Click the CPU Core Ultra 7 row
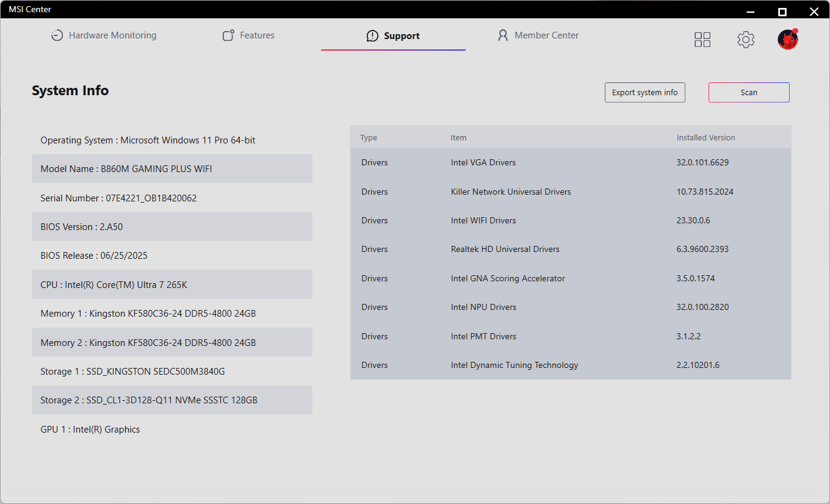830x504 pixels. click(x=172, y=284)
